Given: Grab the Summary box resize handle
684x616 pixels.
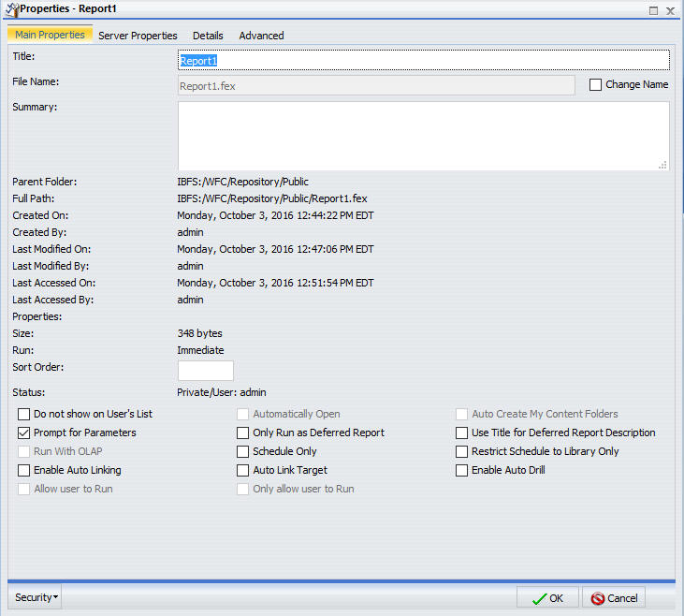Looking at the screenshot, I should coord(662,165).
